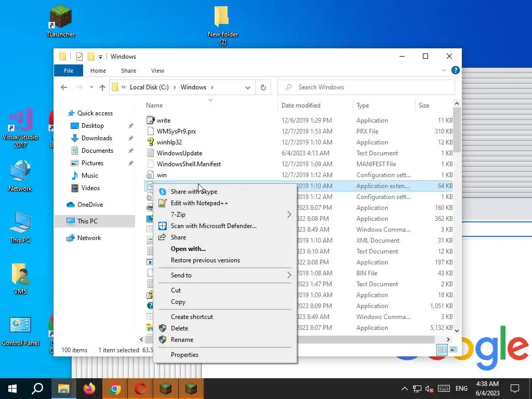Expand the ribbon with the chevron
This screenshot has height=399, width=532.
coord(444,70)
